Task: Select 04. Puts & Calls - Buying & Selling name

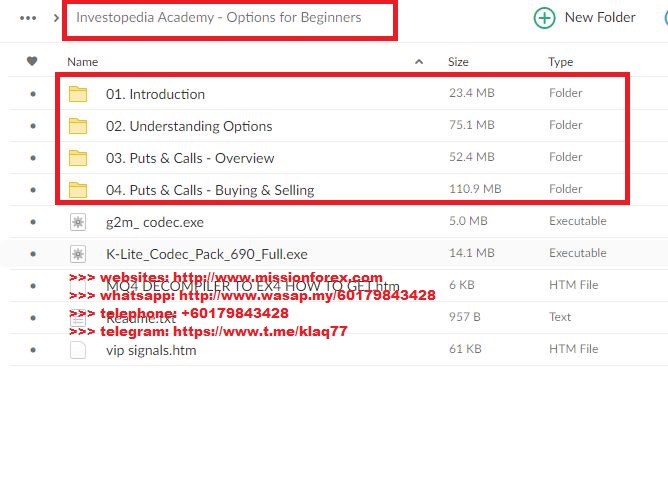Action: tap(210, 190)
